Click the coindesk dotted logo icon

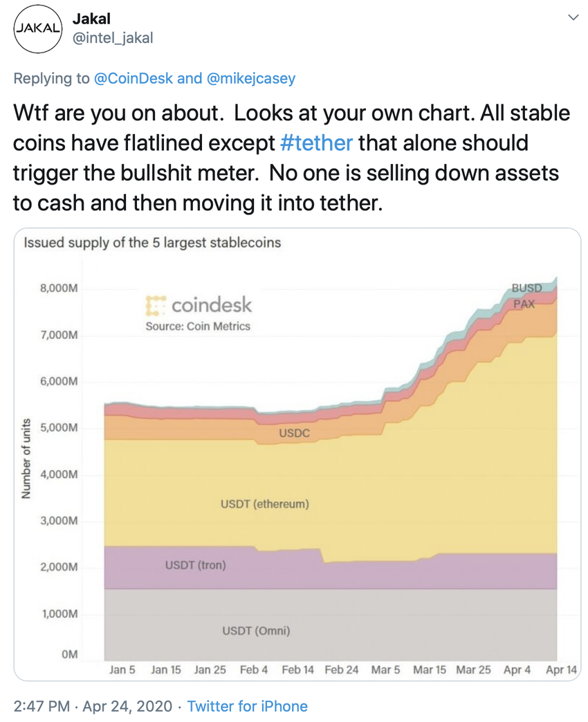pos(155,305)
